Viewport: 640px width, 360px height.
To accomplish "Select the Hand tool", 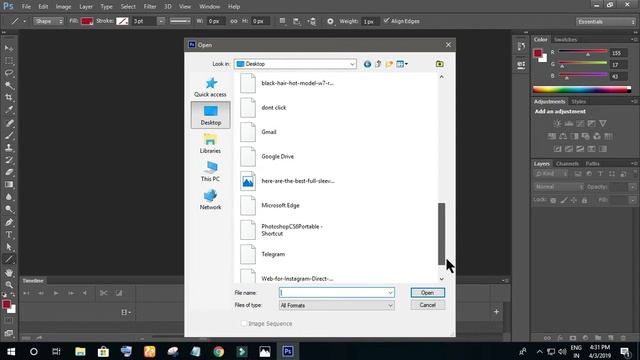I will (x=9, y=273).
